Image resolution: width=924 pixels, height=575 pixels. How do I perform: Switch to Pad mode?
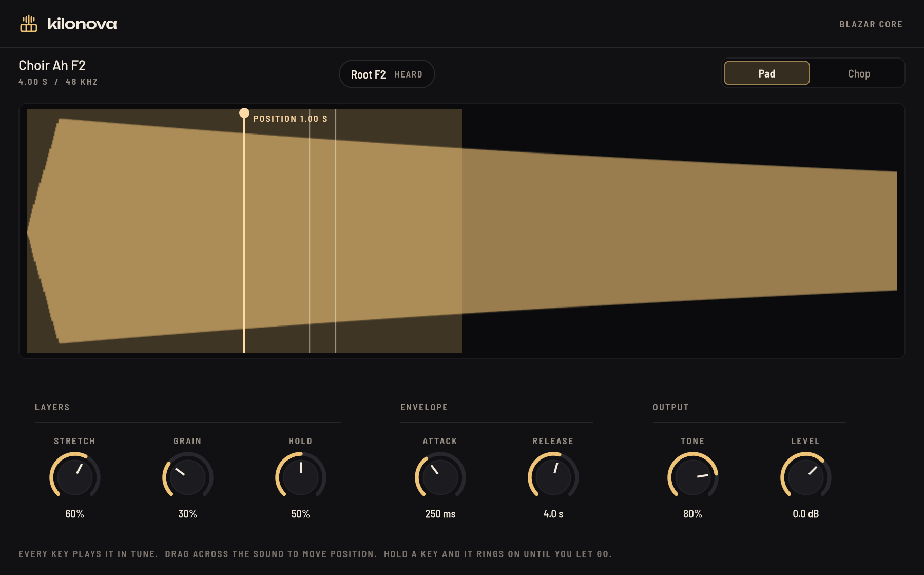pyautogui.click(x=766, y=73)
